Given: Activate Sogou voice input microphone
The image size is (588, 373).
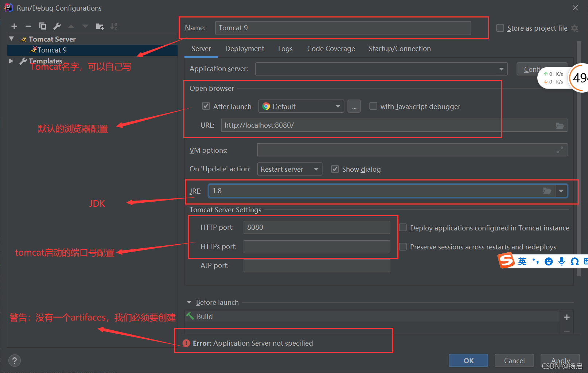Looking at the screenshot, I should 562,261.
